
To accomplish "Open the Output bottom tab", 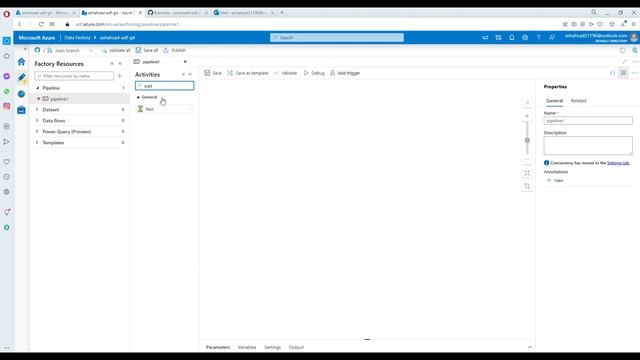I will click(x=296, y=347).
